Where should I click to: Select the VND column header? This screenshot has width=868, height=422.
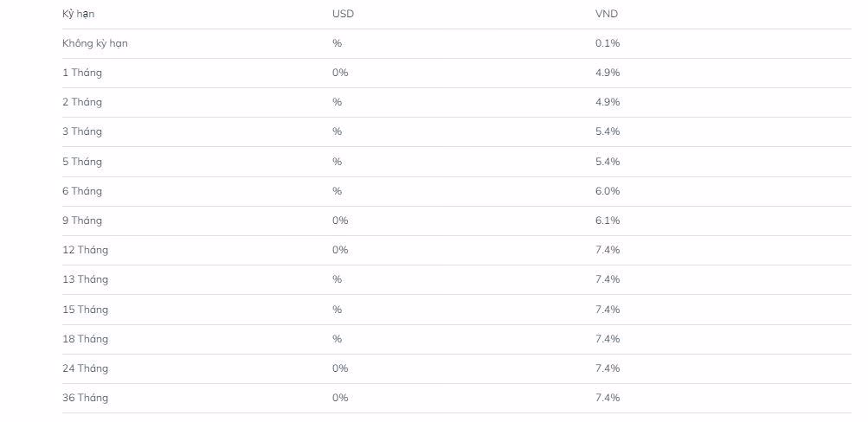coord(607,14)
